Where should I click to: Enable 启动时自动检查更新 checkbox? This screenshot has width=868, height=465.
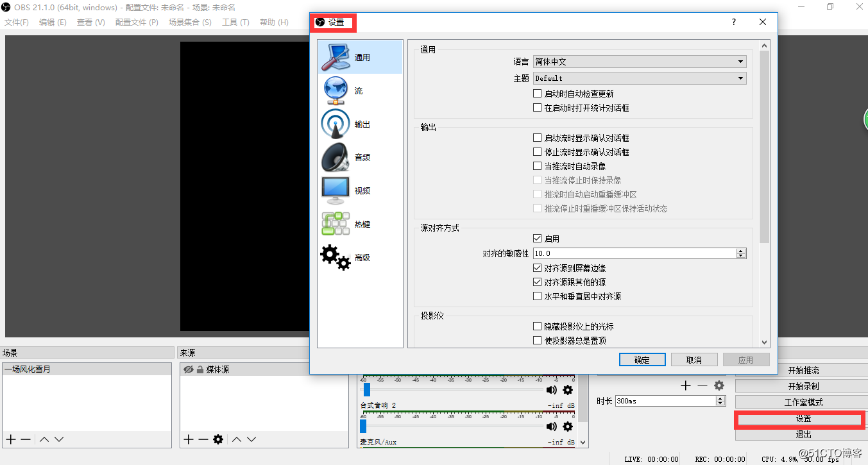[x=538, y=94]
